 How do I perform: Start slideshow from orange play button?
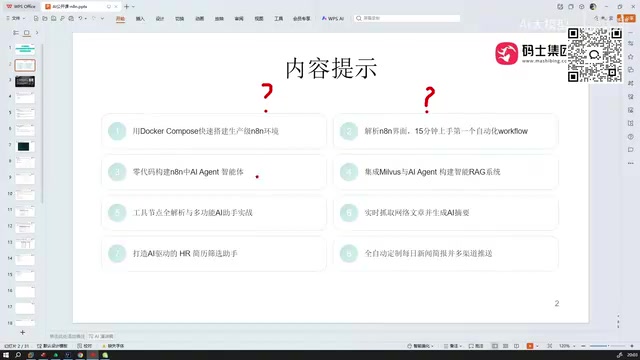point(530,346)
